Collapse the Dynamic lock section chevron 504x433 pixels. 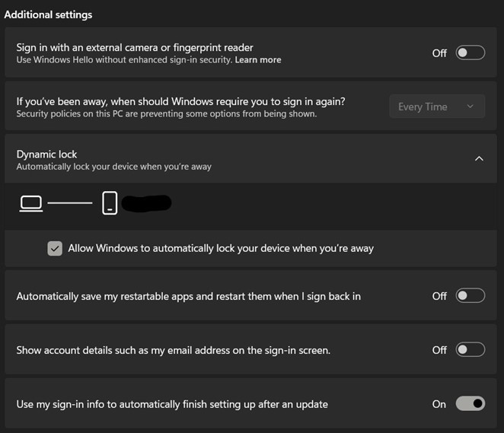point(479,159)
